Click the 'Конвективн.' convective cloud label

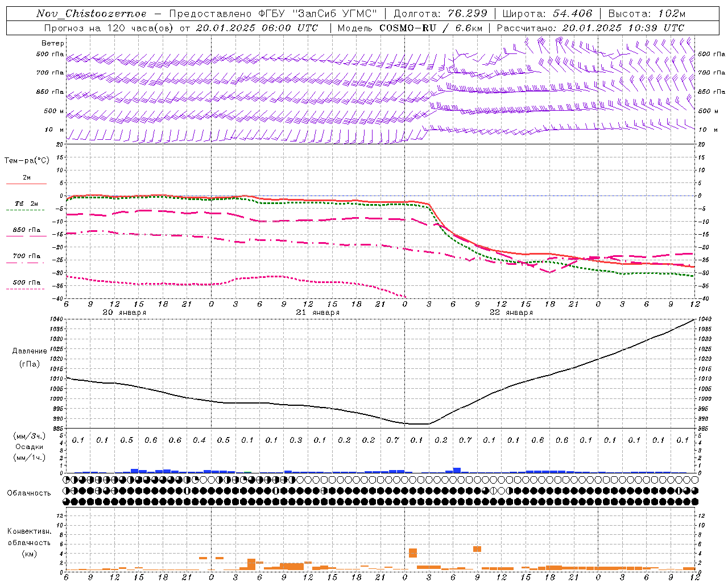point(29,531)
